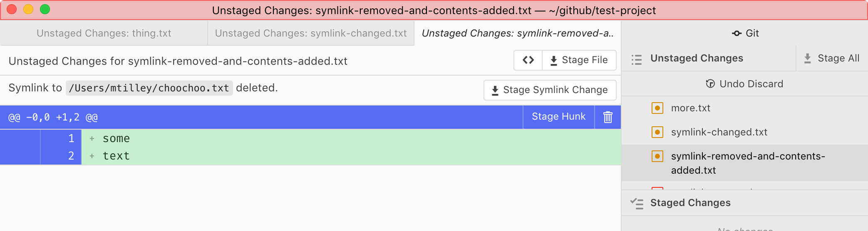Select more.txt in the unstaged list
868x231 pixels.
690,108
